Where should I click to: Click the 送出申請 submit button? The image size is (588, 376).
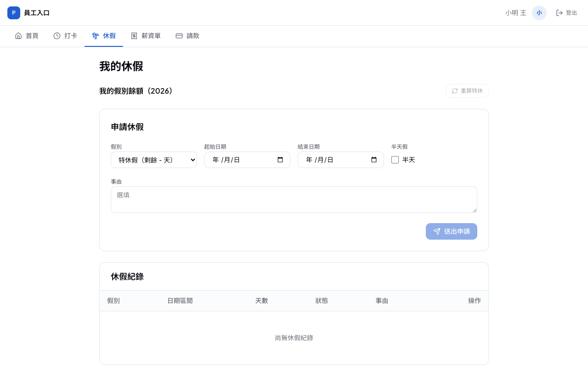452,231
